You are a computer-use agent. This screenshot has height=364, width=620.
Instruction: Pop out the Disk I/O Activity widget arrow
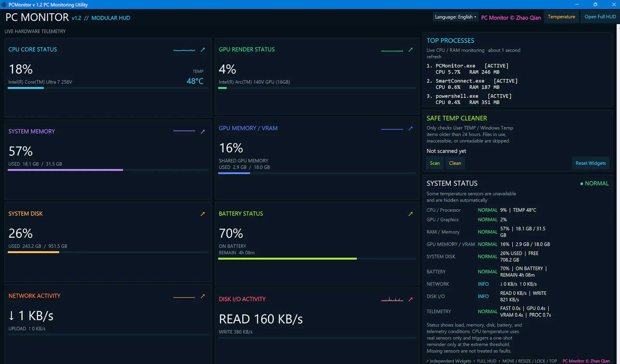(x=410, y=299)
